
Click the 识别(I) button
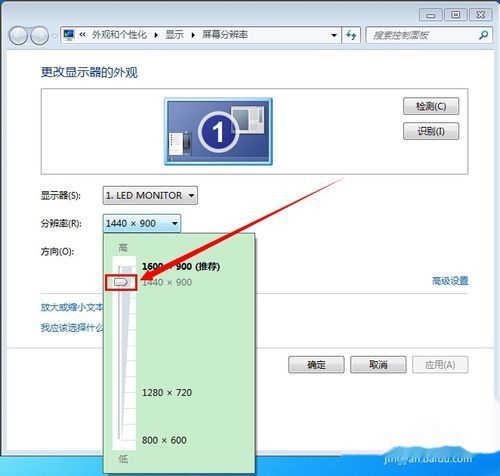tap(431, 131)
